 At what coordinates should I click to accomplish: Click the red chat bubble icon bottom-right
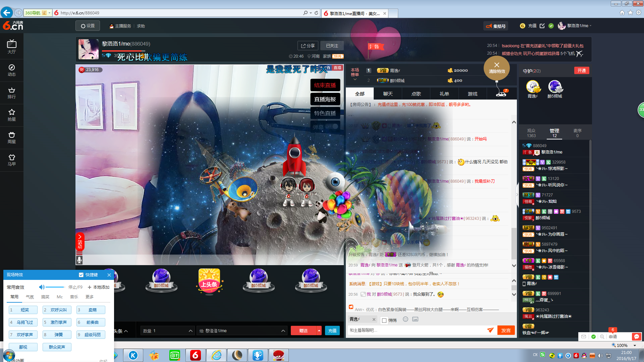tap(636, 337)
